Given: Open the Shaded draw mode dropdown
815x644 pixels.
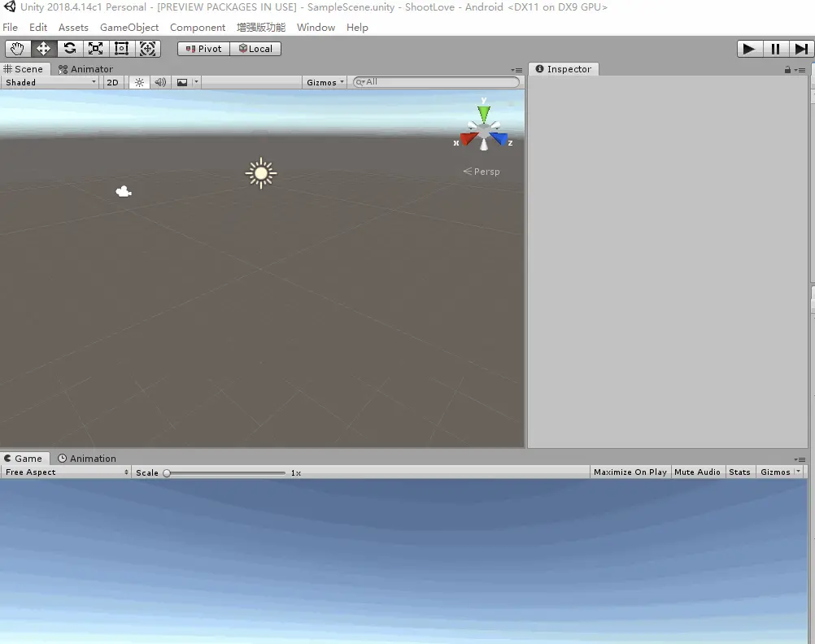Looking at the screenshot, I should [50, 82].
